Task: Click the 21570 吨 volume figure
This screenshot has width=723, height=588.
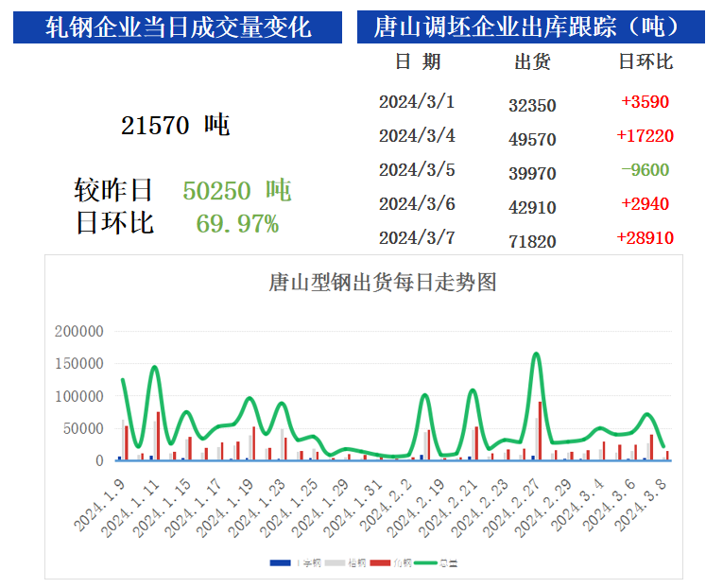Action: pyautogui.click(x=176, y=125)
